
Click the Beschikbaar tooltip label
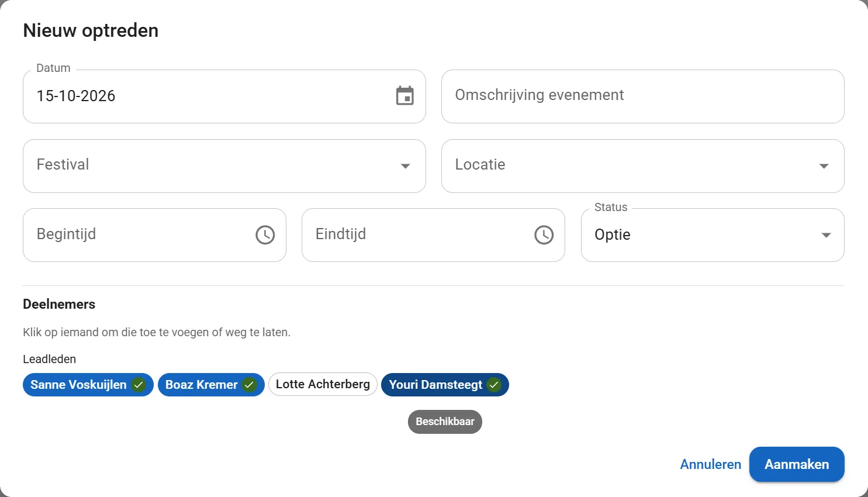click(445, 422)
